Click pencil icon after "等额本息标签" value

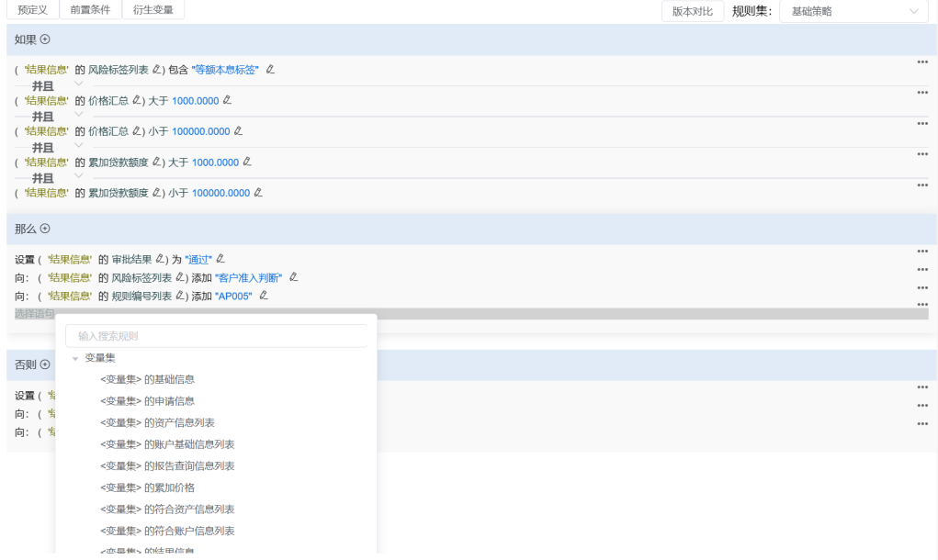(270, 70)
